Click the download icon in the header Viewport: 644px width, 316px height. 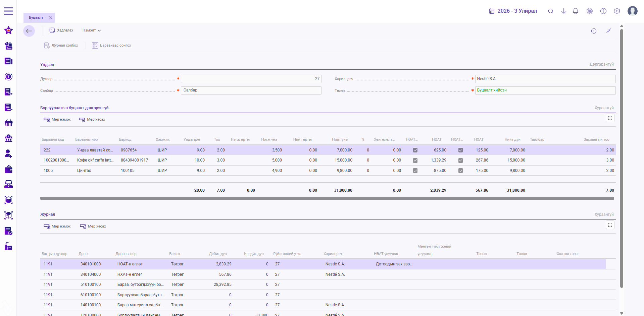[564, 11]
